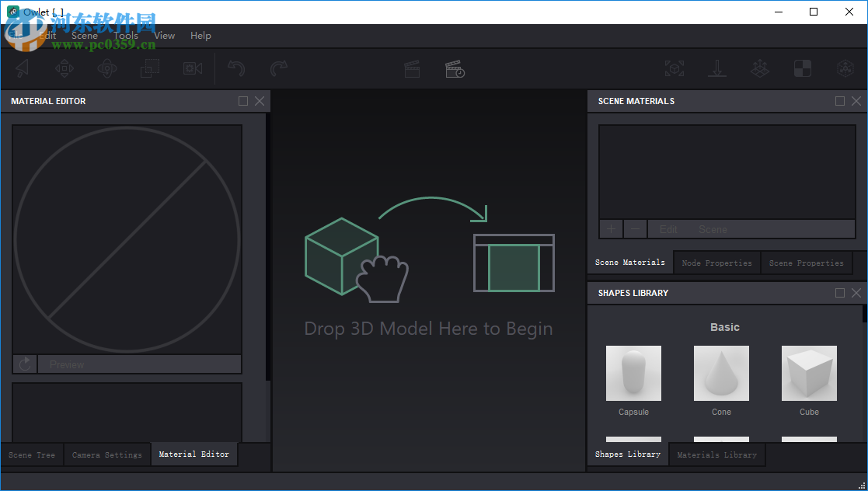The height and width of the screenshot is (491, 868).
Task: Click the fit-to-view cube icon
Action: (x=674, y=68)
